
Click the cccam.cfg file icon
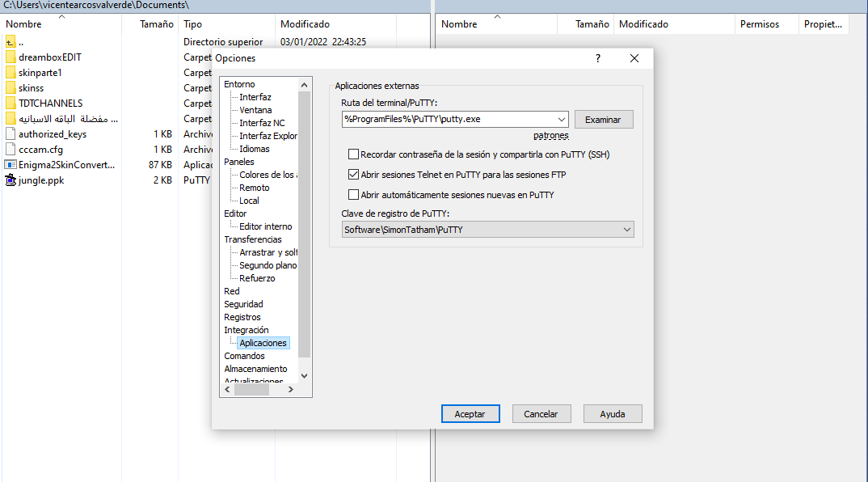point(11,150)
